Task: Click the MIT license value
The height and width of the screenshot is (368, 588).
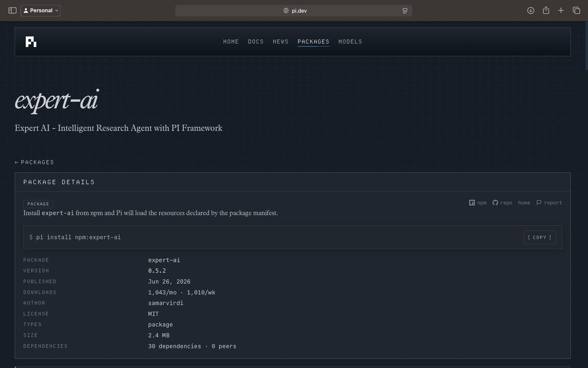Action: tap(153, 314)
